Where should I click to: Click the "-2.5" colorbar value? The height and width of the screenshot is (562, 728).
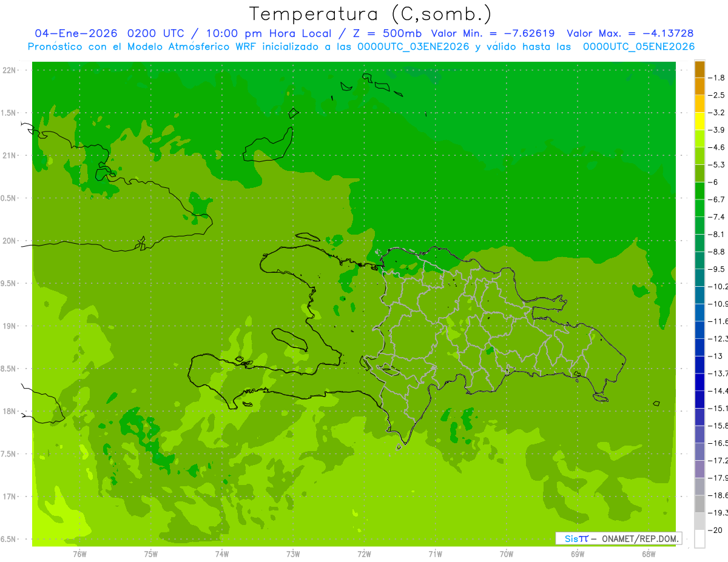pos(716,95)
